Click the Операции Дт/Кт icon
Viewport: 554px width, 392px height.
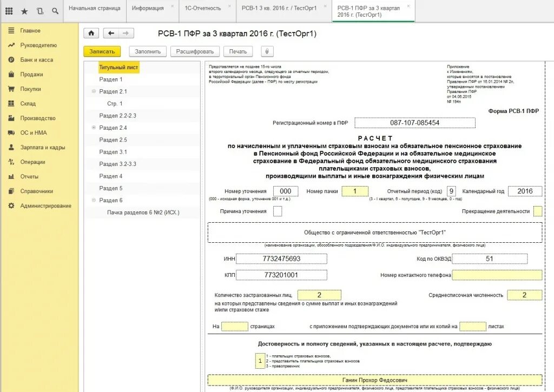[x=11, y=162]
